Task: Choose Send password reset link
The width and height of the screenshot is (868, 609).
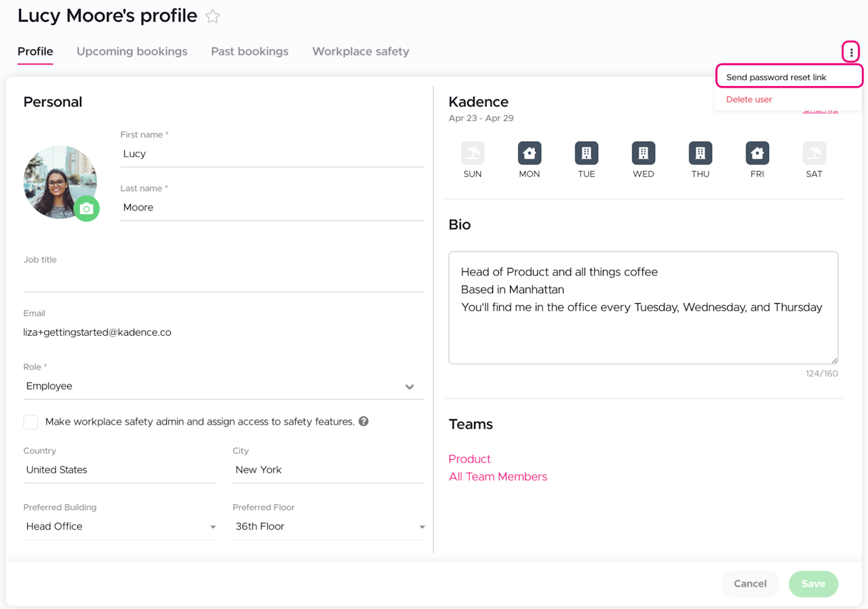Action: pos(776,77)
